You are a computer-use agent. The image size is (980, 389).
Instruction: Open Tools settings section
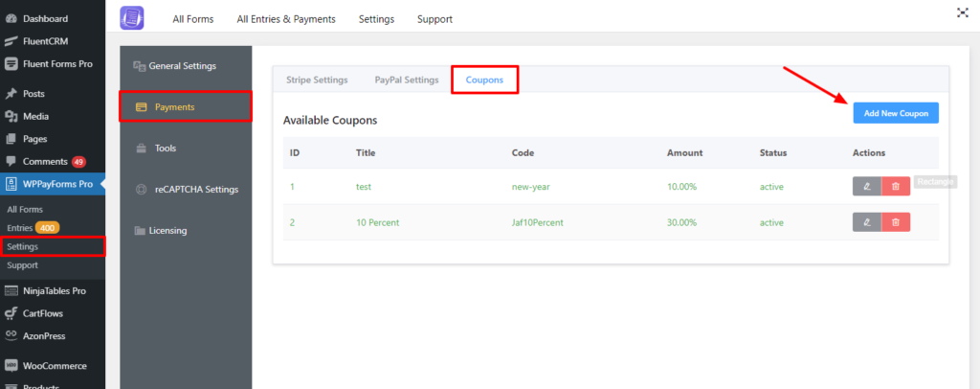click(165, 149)
